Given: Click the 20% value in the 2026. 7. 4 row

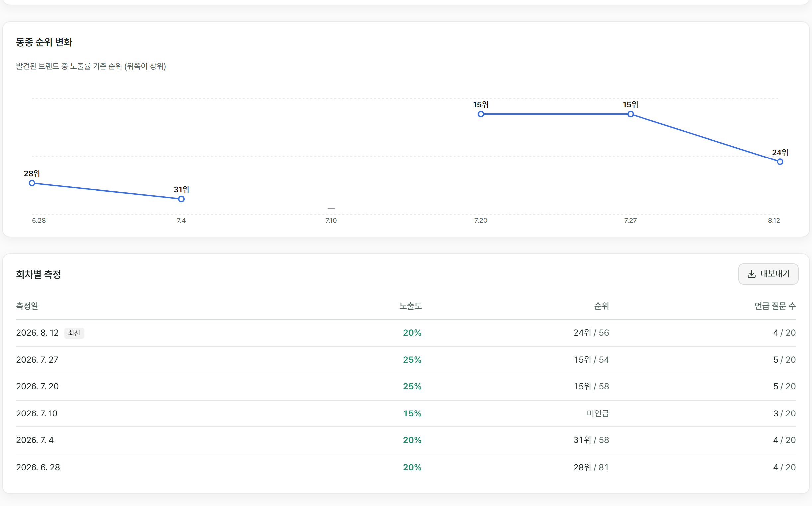Looking at the screenshot, I should pos(412,440).
